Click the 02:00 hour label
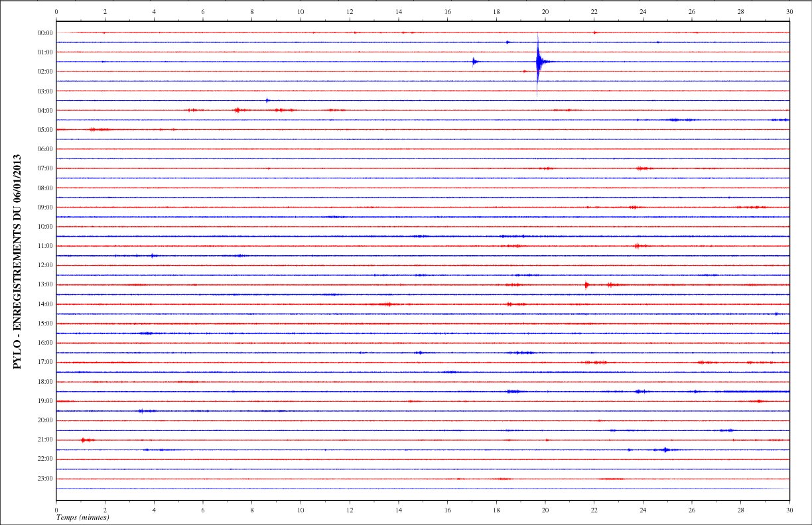The width and height of the screenshot is (812, 525). (46, 72)
